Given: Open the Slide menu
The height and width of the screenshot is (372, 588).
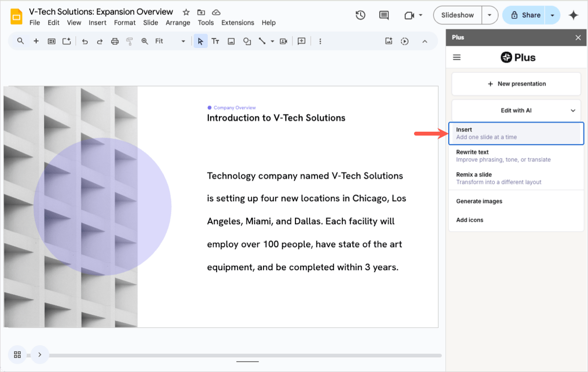Looking at the screenshot, I should 150,23.
